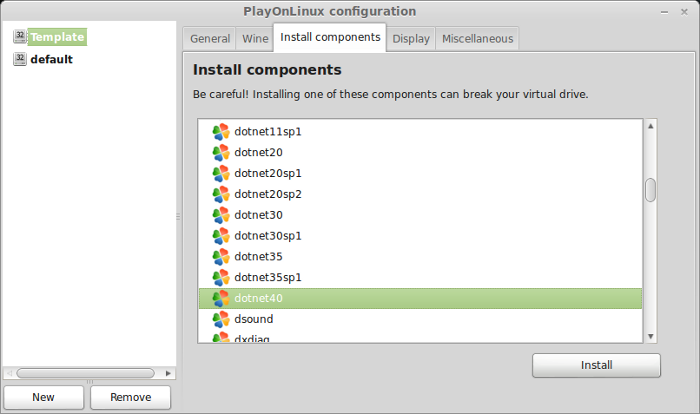Switch to the Wine tab
Image resolution: width=700 pixels, height=414 pixels.
point(255,39)
